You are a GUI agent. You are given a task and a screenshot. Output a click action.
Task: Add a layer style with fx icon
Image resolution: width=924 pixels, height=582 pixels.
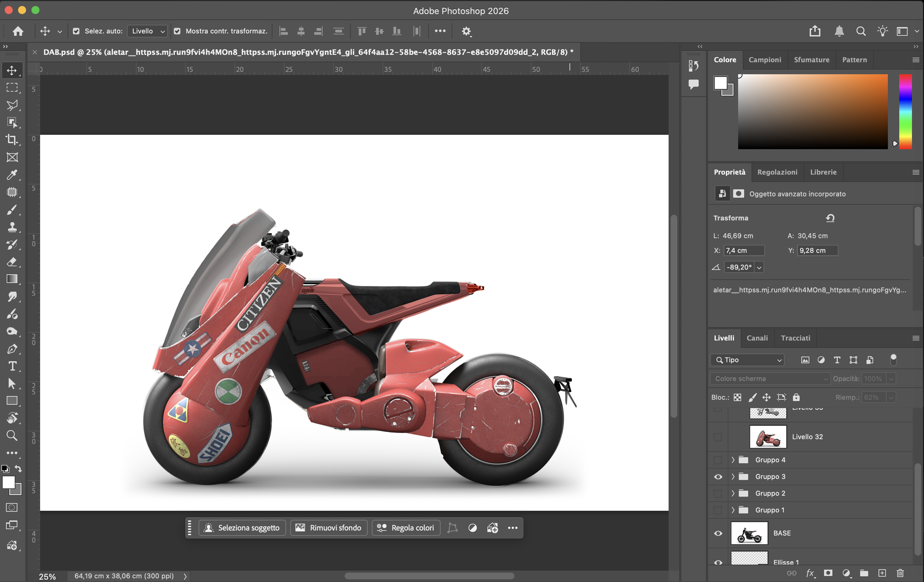pos(810,573)
